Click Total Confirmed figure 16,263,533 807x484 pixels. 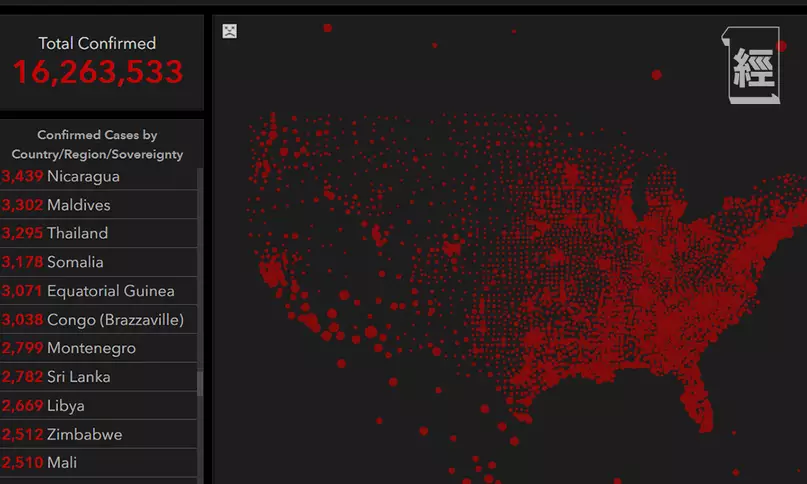point(98,72)
